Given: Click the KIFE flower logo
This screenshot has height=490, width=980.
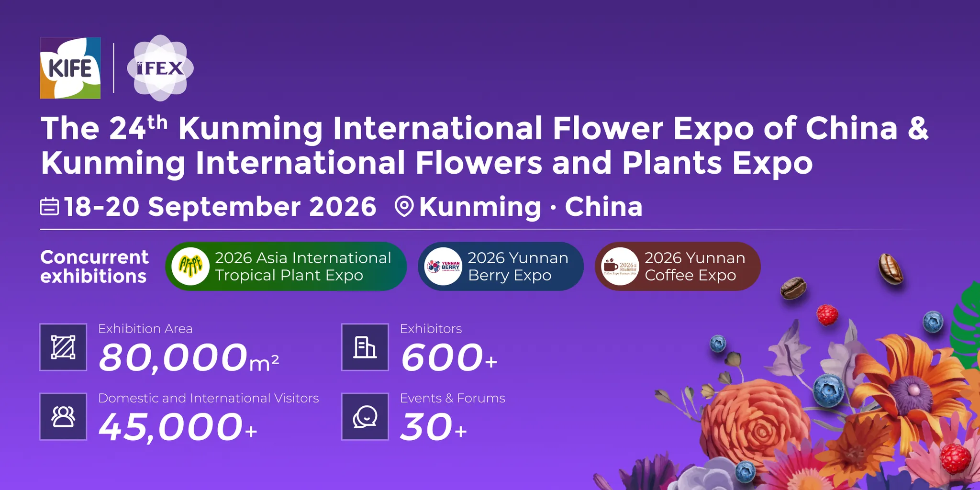Looking at the screenshot, I should [x=70, y=68].
